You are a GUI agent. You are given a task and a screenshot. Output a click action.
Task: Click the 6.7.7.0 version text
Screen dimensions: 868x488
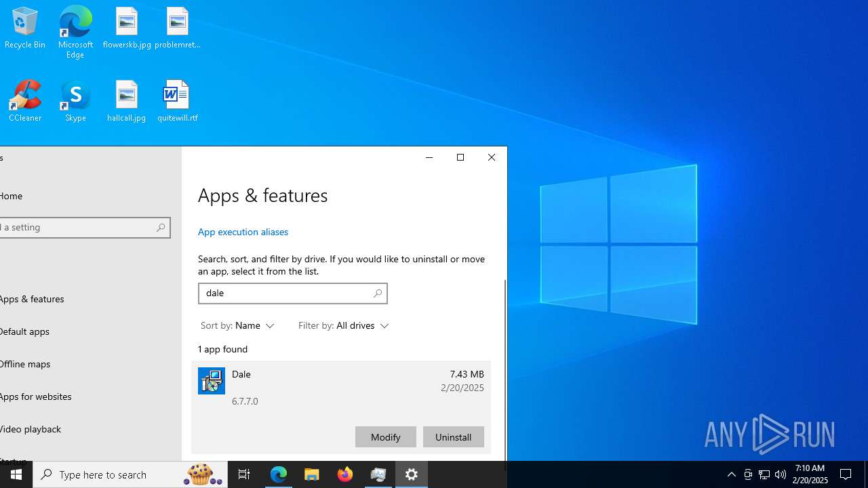(x=245, y=401)
